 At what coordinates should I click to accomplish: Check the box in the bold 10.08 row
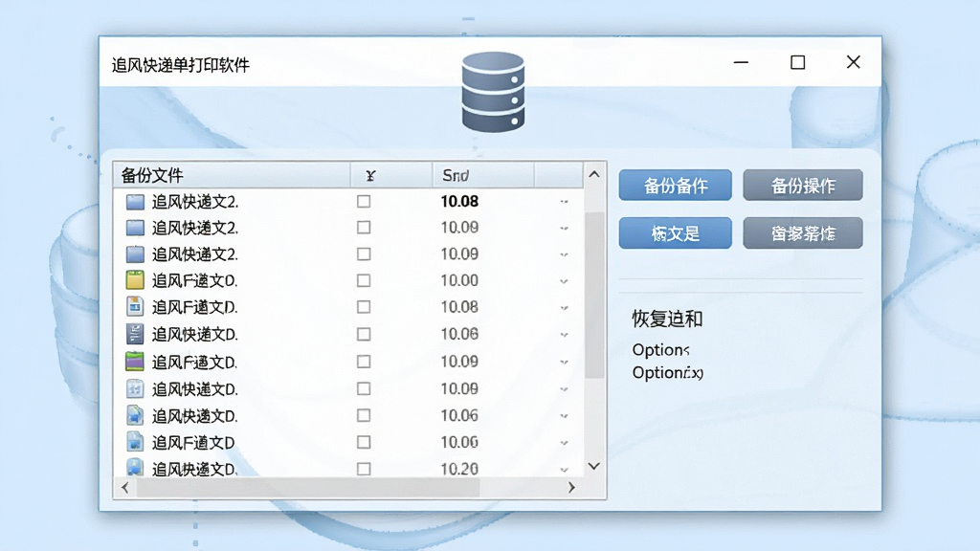(364, 201)
